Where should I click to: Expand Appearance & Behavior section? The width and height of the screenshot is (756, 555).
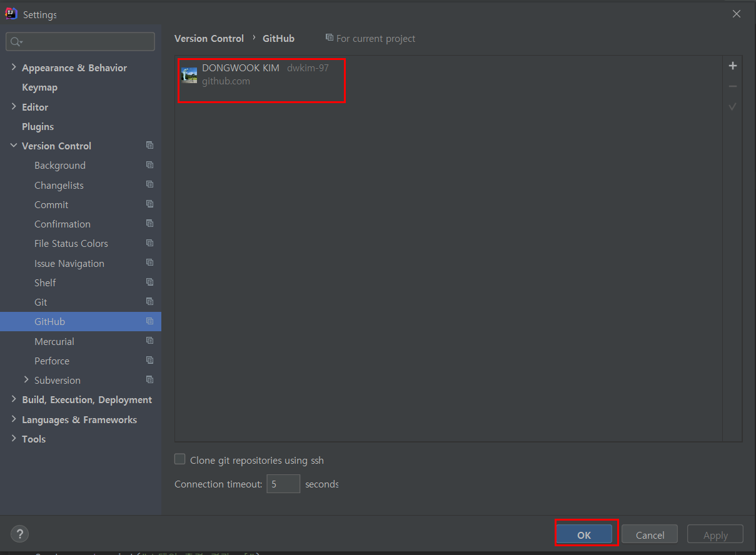click(x=14, y=67)
